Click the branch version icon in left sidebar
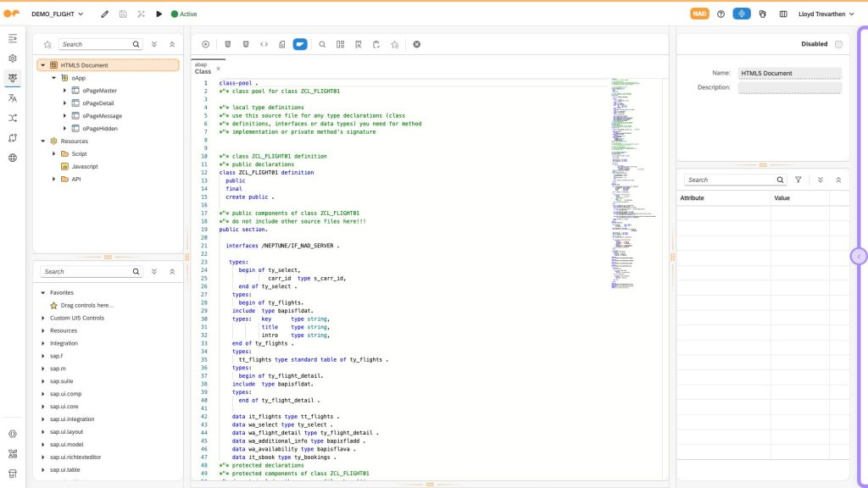 coord(13,138)
